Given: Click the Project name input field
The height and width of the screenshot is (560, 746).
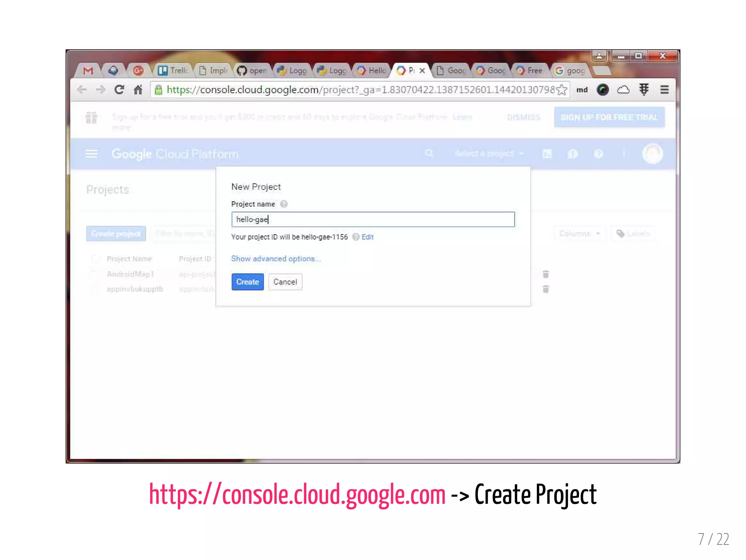Looking at the screenshot, I should click(x=373, y=219).
